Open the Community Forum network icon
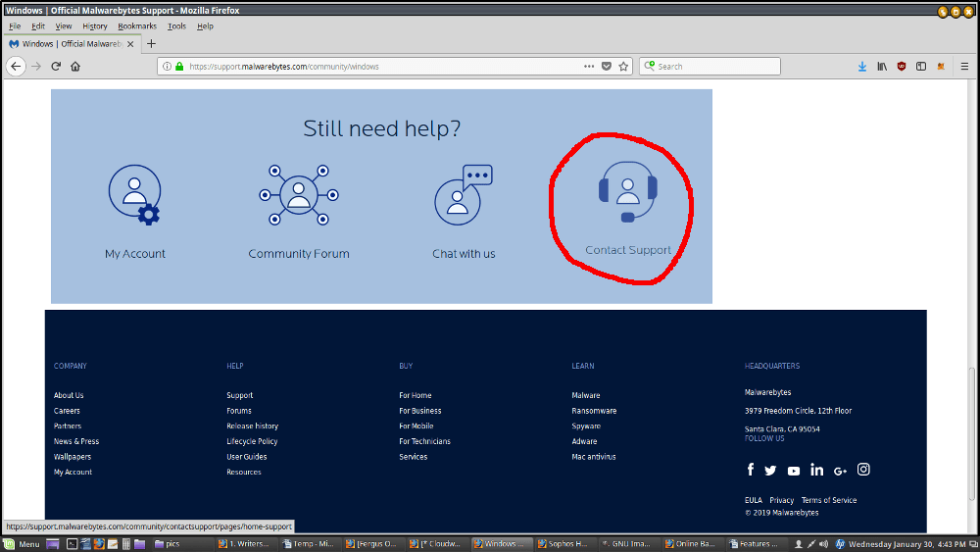 299,194
